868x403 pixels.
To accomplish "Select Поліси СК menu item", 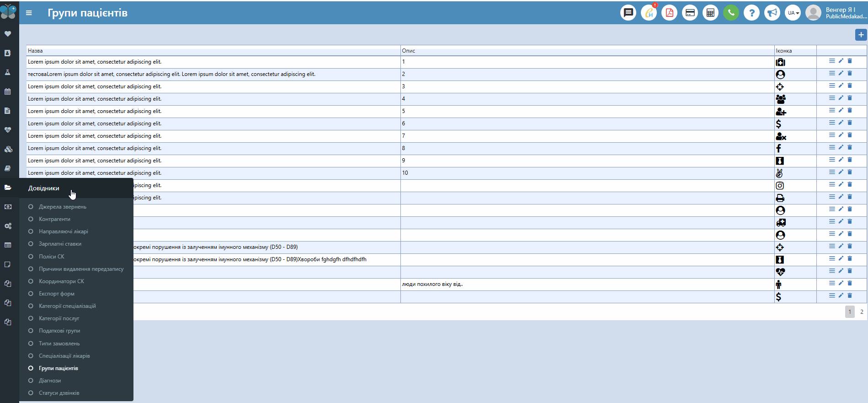I will click(x=51, y=257).
